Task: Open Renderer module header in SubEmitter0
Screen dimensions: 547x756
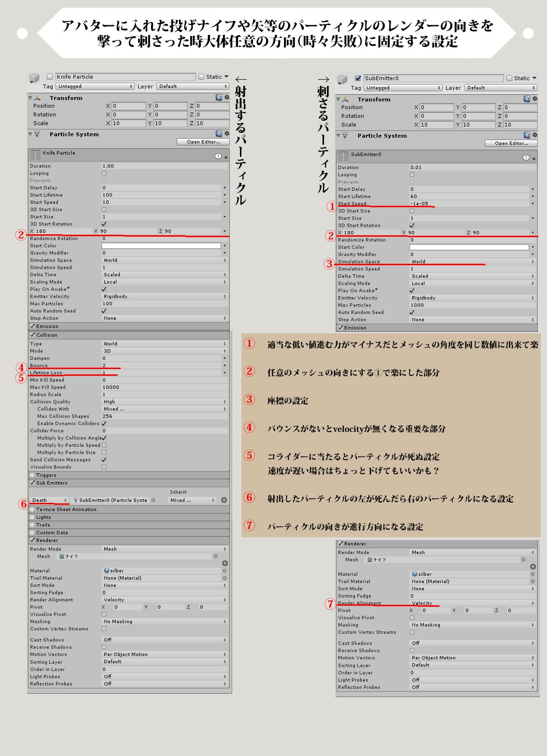Action: point(437,543)
